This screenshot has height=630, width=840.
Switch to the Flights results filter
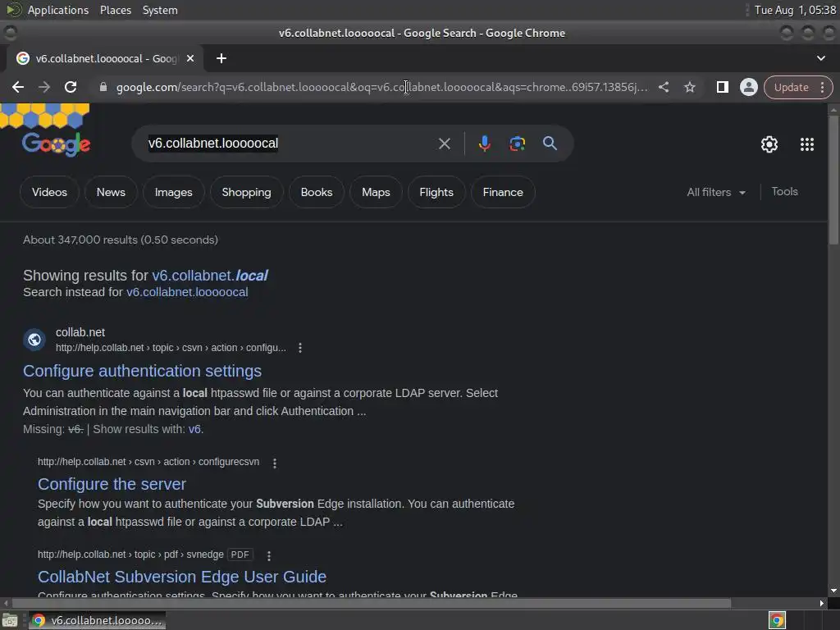tap(436, 192)
